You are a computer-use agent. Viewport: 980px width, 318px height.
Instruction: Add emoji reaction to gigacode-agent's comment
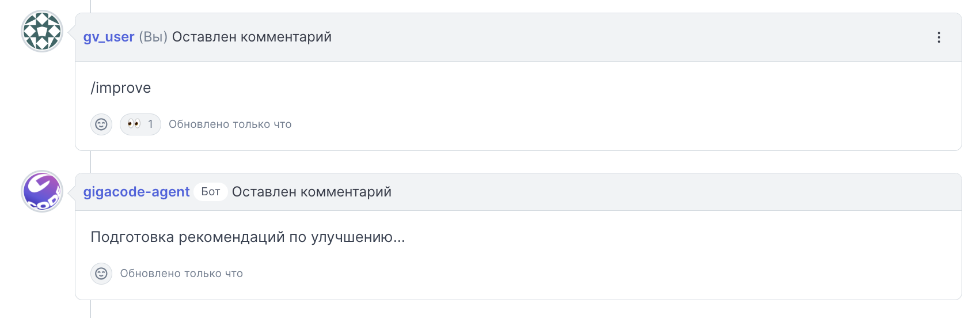coord(101,274)
